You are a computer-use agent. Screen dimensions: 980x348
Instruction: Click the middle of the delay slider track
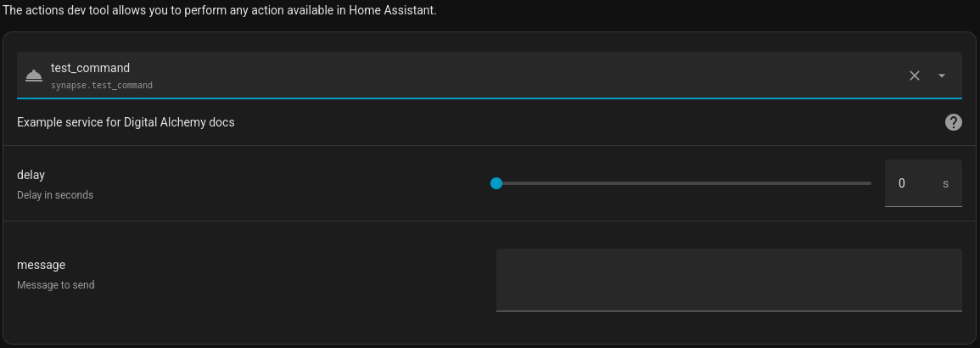click(x=684, y=183)
